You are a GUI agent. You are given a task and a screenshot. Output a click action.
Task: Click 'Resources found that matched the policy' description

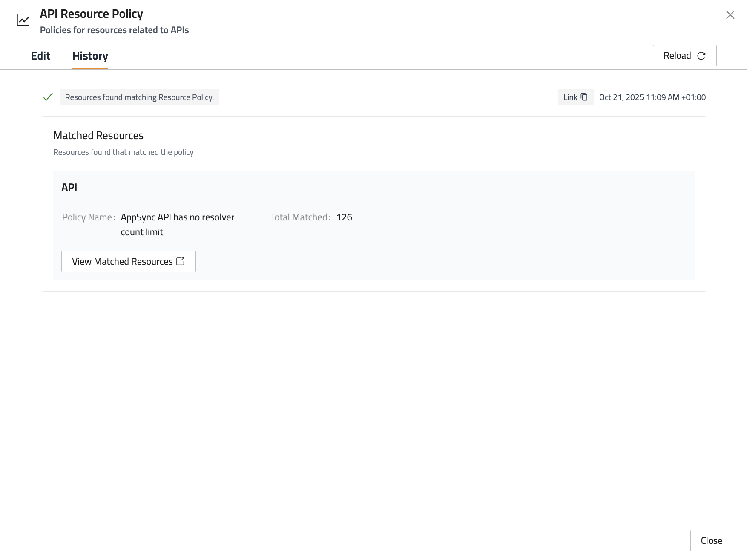[x=123, y=152]
